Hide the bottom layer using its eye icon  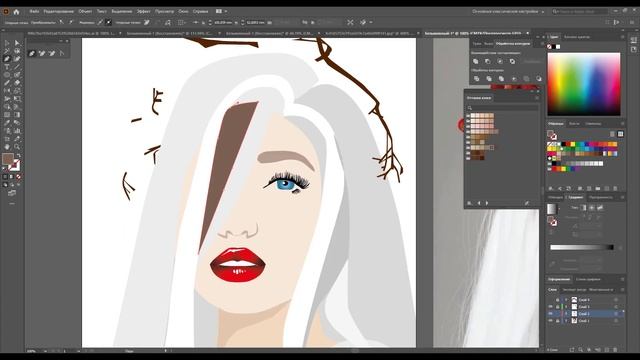click(550, 321)
